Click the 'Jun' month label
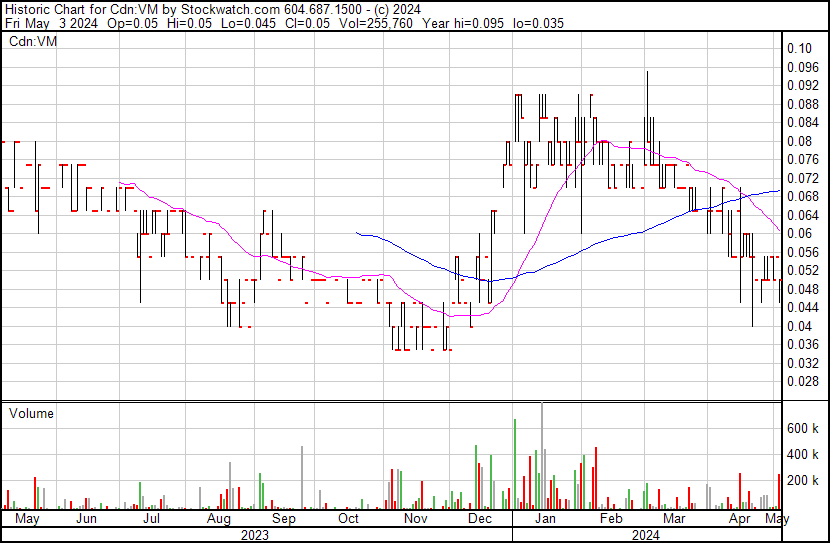Image resolution: width=830 pixels, height=543 pixels. tap(86, 518)
